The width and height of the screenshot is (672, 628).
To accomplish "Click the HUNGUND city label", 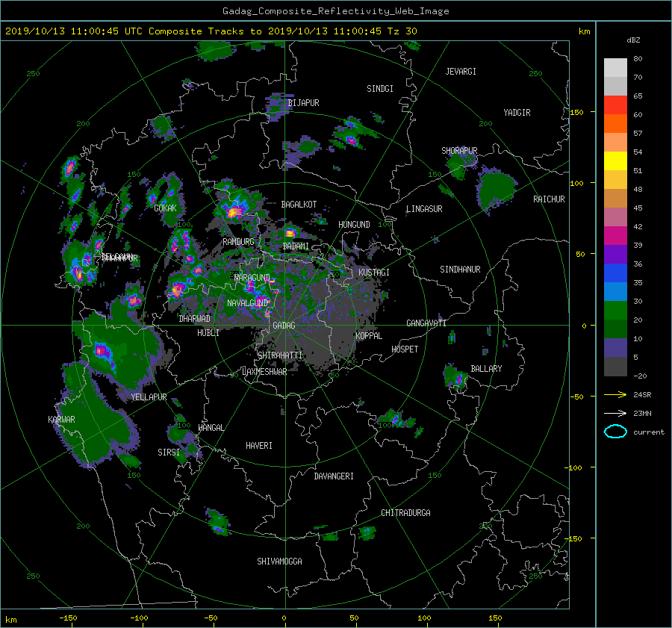I will [354, 225].
